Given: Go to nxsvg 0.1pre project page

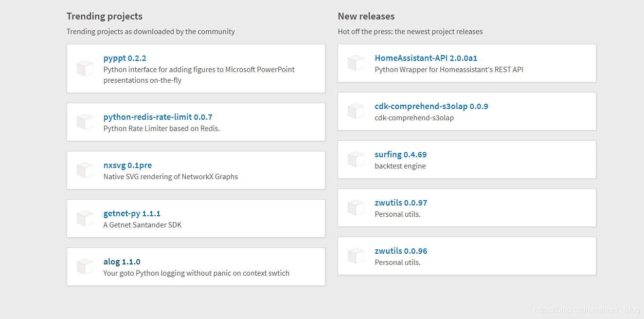Looking at the screenshot, I should [x=127, y=165].
